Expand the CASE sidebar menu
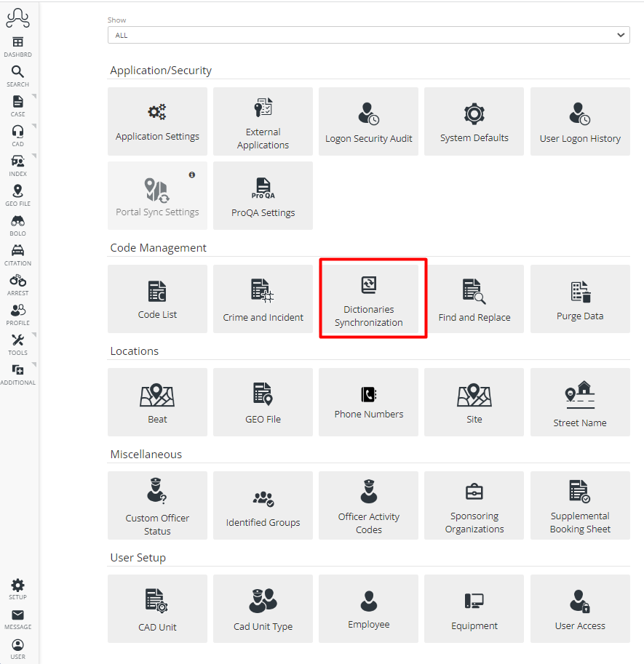 point(17,105)
